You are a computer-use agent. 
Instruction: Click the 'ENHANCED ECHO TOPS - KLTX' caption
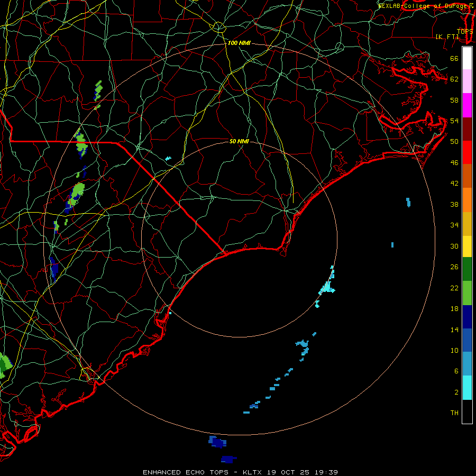pos(202,472)
